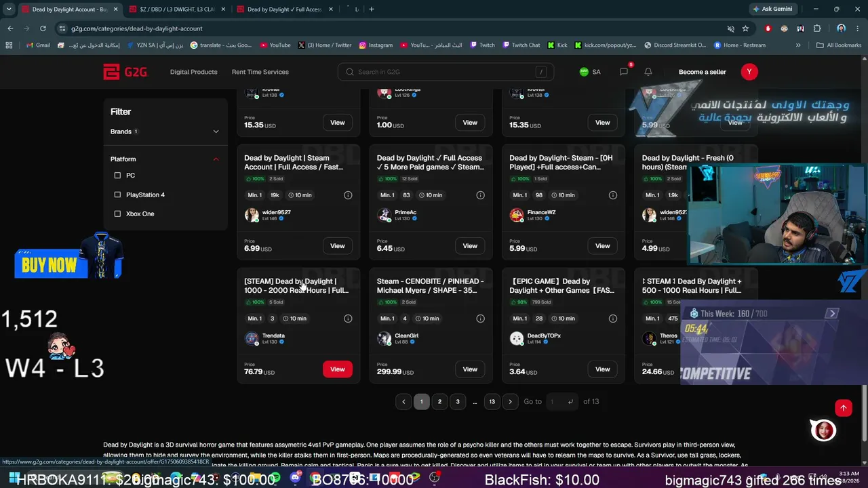Go to the next results page arrow
The height and width of the screenshot is (488, 868).
click(x=510, y=401)
